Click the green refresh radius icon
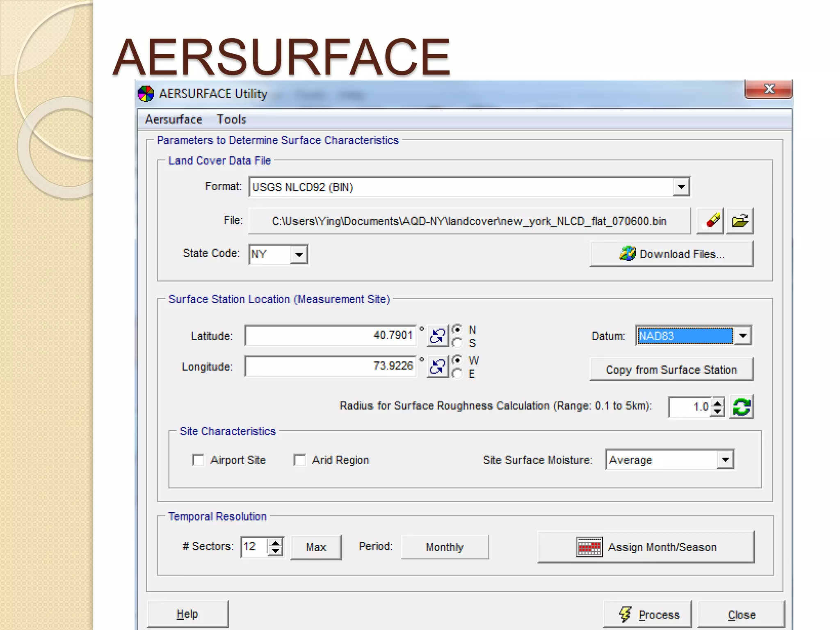The width and height of the screenshot is (840, 630). pyautogui.click(x=741, y=407)
